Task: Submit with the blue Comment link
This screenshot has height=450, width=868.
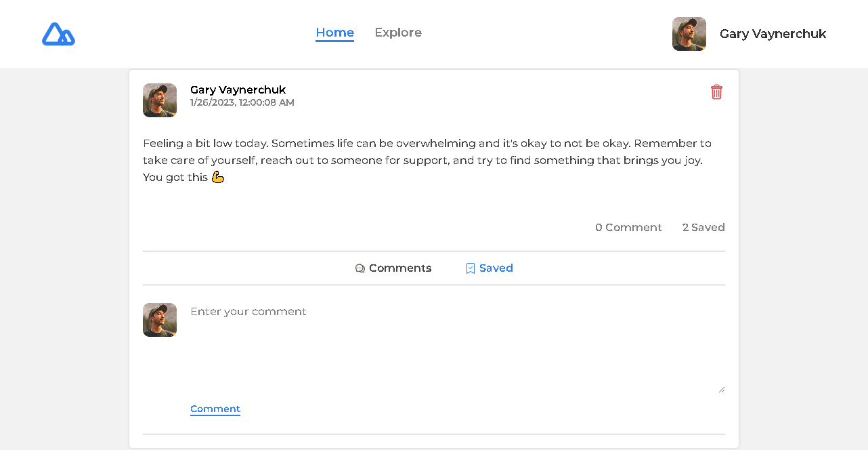Action: tap(215, 409)
